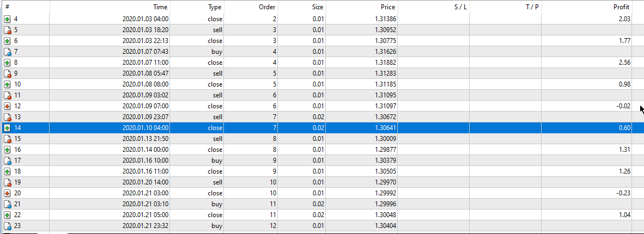Click the losing close icon on row 12
The height and width of the screenshot is (234, 644).
tap(7, 106)
